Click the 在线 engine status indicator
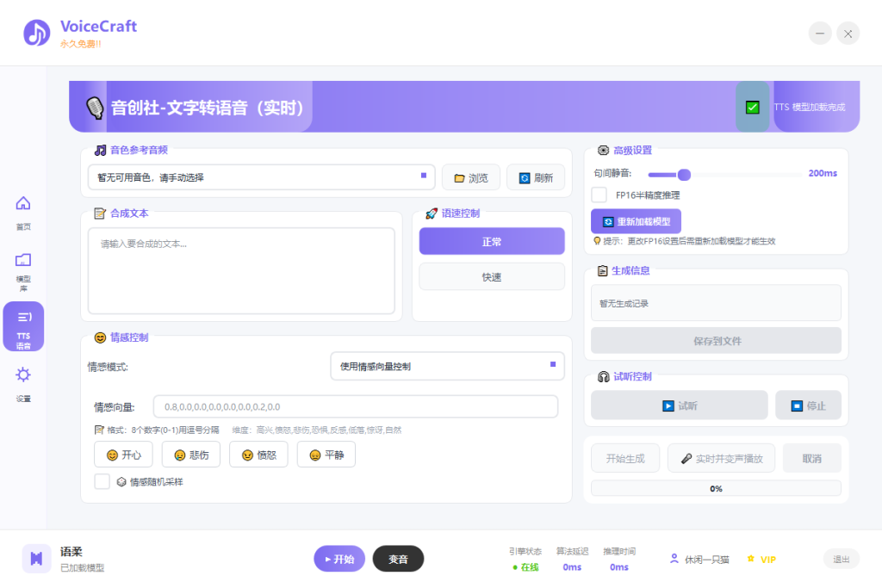Screen dimensions: 882x588 tap(526, 567)
